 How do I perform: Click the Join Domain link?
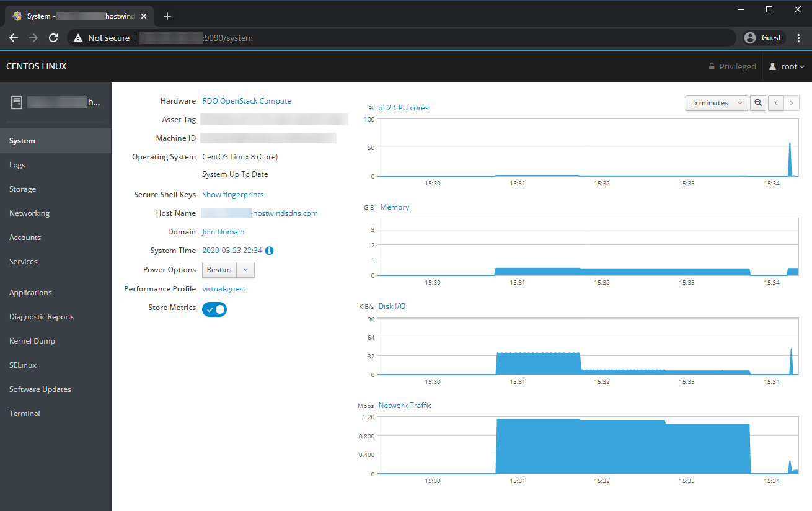[x=223, y=232]
